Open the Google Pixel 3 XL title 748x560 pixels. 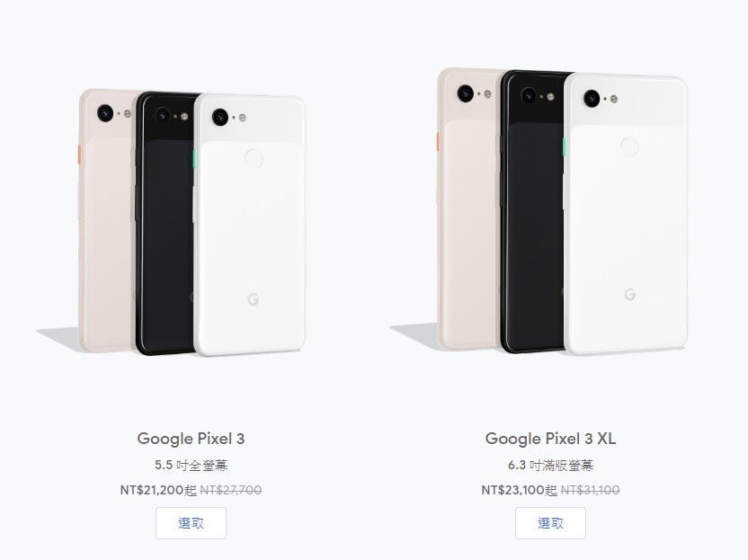(550, 439)
